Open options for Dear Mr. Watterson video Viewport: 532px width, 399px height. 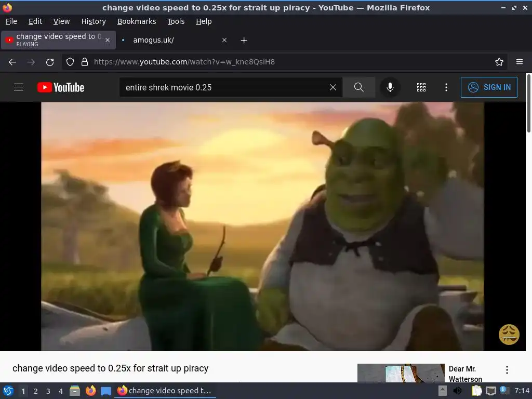coord(507,370)
